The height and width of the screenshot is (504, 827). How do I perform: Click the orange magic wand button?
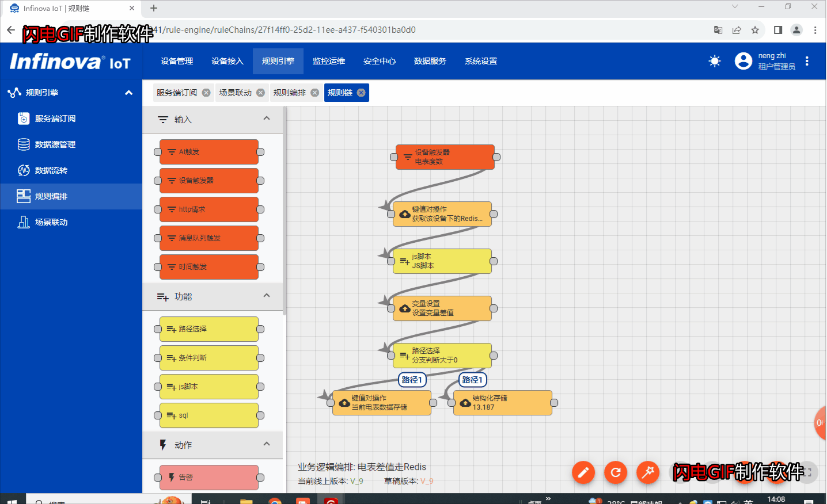click(648, 472)
